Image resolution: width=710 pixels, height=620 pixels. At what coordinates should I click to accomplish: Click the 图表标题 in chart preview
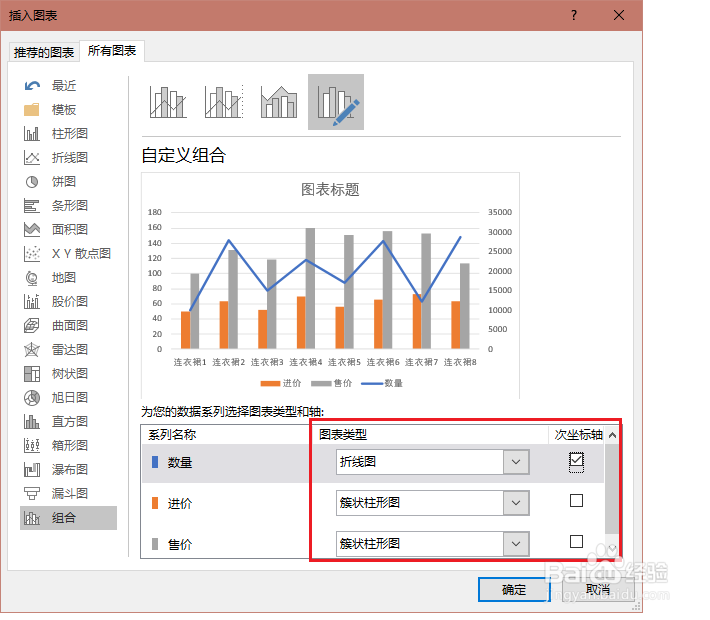330,189
